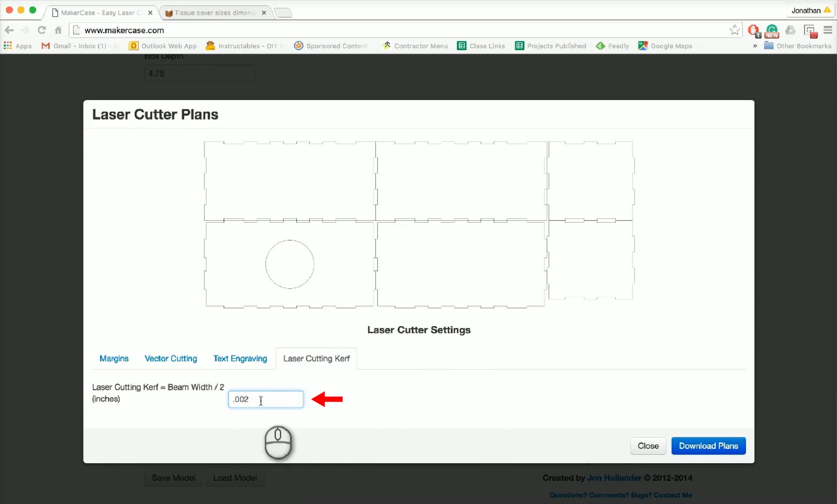The image size is (837, 504).
Task: Click the green Grammarly NEW extension icon
Action: [x=772, y=31]
